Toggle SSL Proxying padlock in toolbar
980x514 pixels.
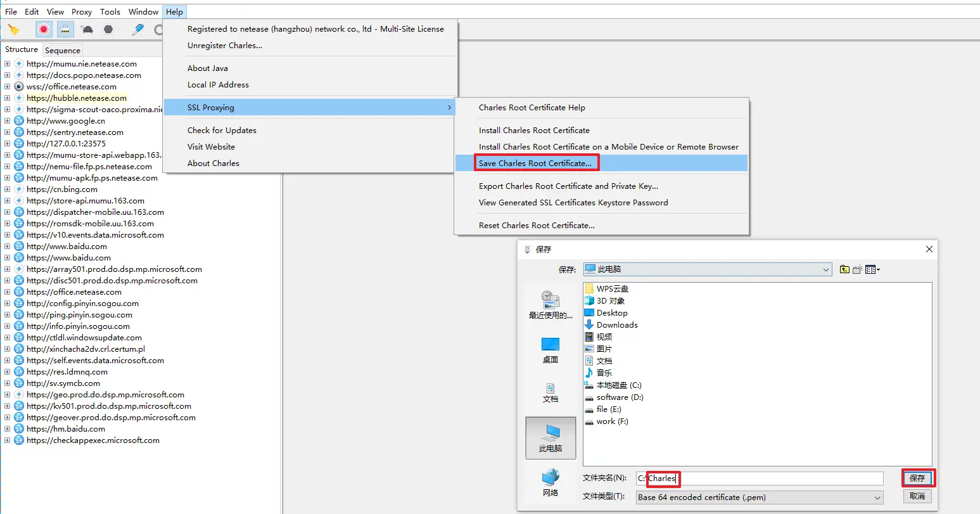click(x=65, y=29)
